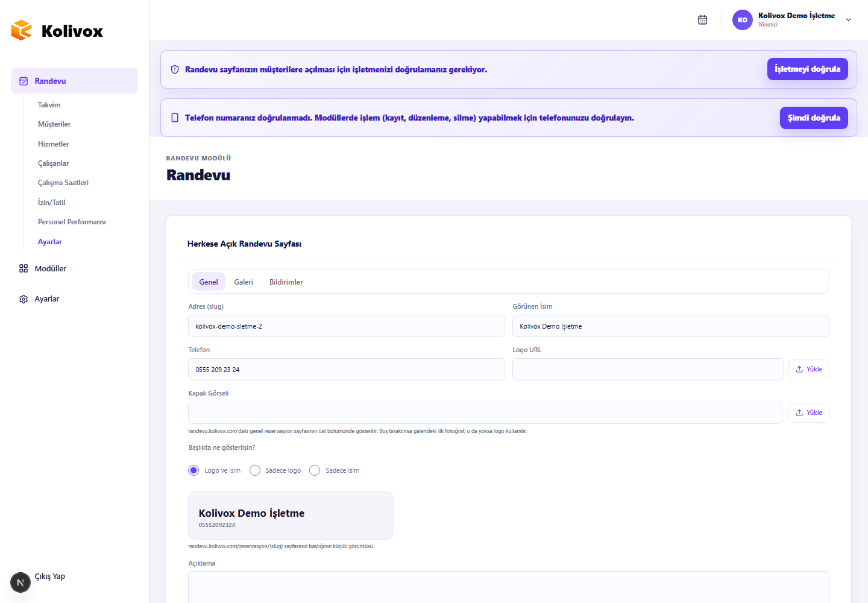The height and width of the screenshot is (603, 868).
Task: Click the Kolivox logo icon
Action: 22,30
